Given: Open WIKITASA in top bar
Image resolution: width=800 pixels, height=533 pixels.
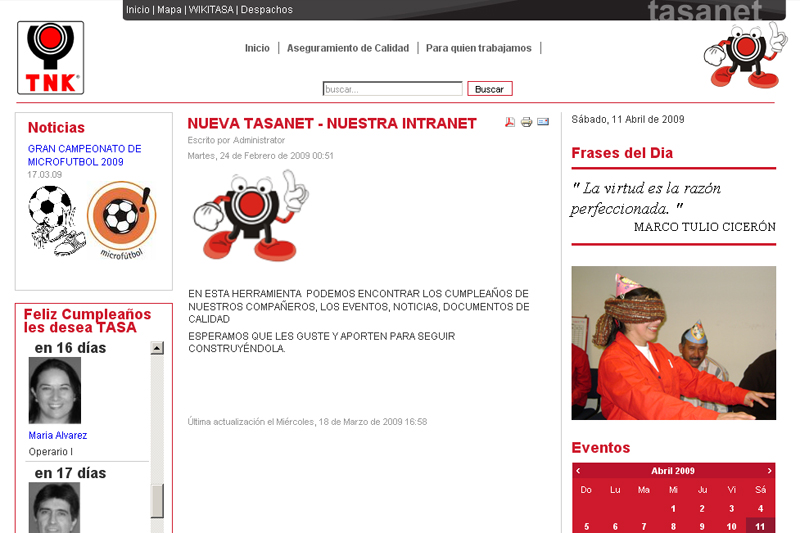Looking at the screenshot, I should point(211,10).
